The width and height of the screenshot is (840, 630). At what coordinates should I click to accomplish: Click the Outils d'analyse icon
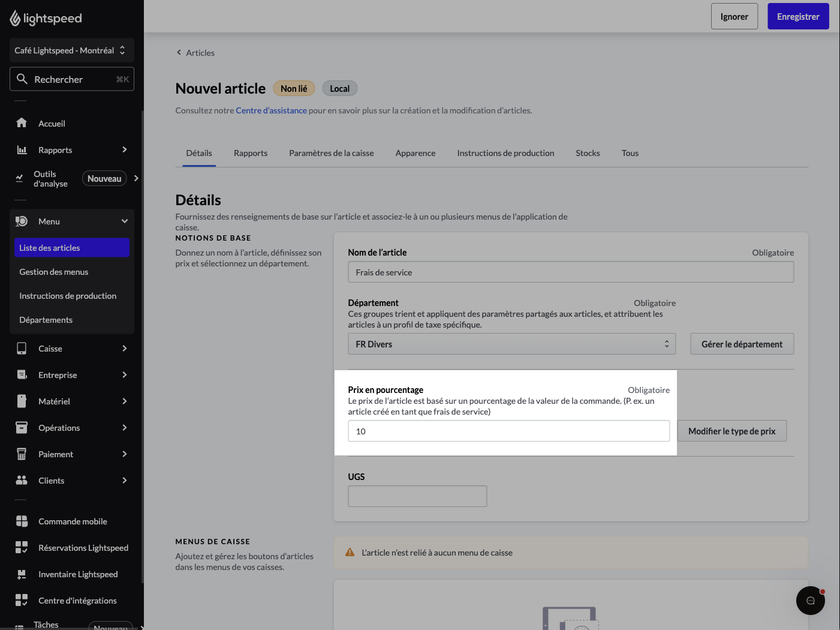click(x=19, y=178)
